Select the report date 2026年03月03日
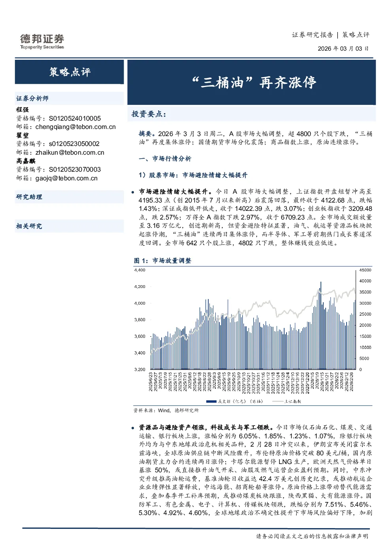The width and height of the screenshot is (392, 555). pyautogui.click(x=343, y=49)
